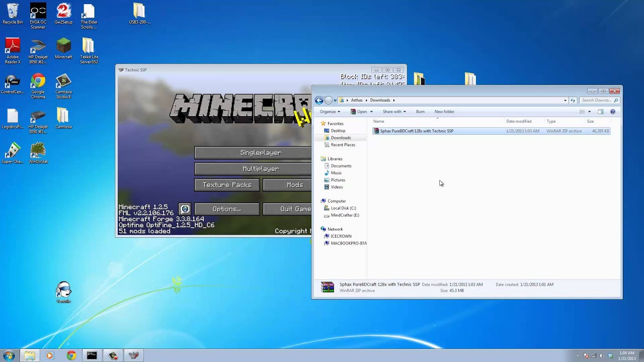644x362 pixels.
Task: Select the Minecraft desktop shortcut
Action: coord(63,49)
